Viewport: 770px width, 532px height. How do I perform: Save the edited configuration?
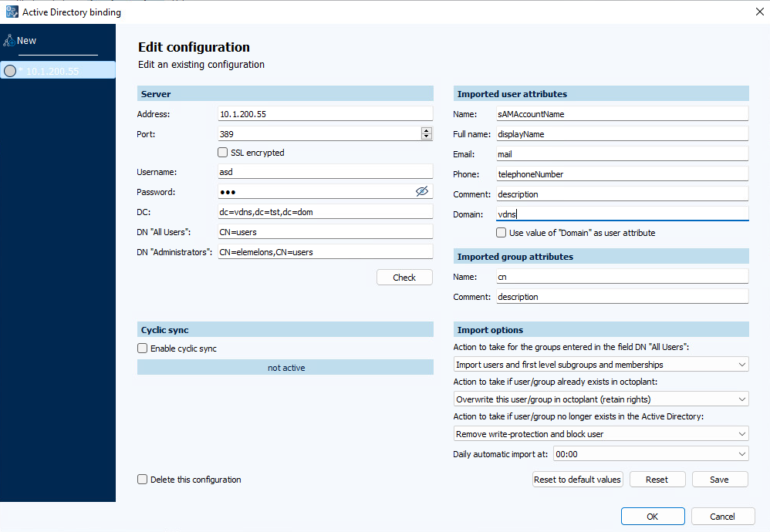[719, 479]
